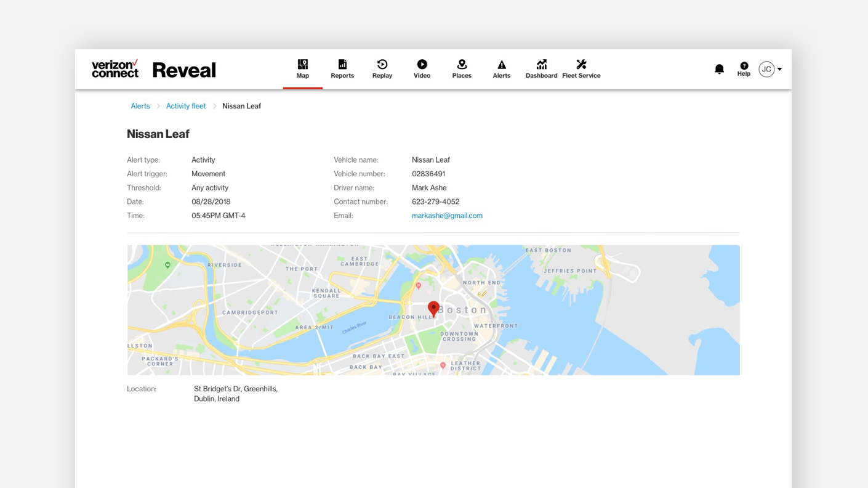Click the Bay Village map marker
Screen dimensions: 868x488
442,365
